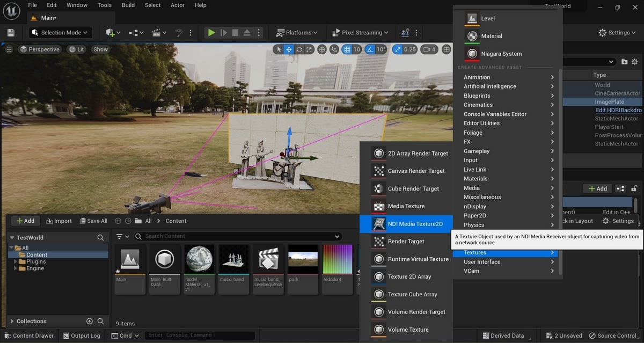Select the Select objects cursor tool in viewport
Viewport: 644px width, 343px height.
[278, 49]
